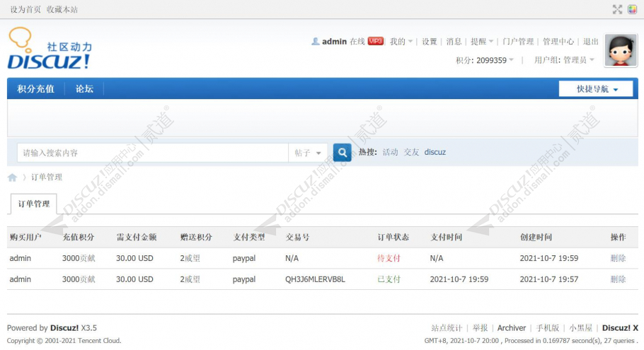The image size is (644, 350).
Task: Click hot search term discuz
Action: [435, 152]
